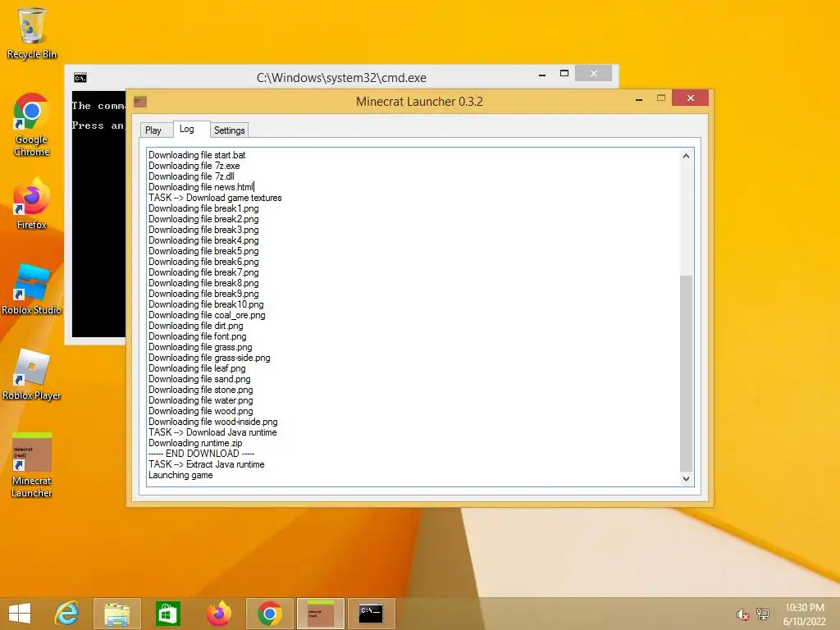Click log line 'Downloading file news.html'

coord(201,187)
